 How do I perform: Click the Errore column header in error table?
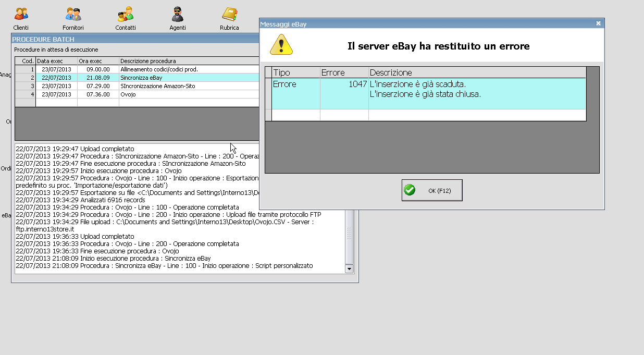tap(344, 72)
